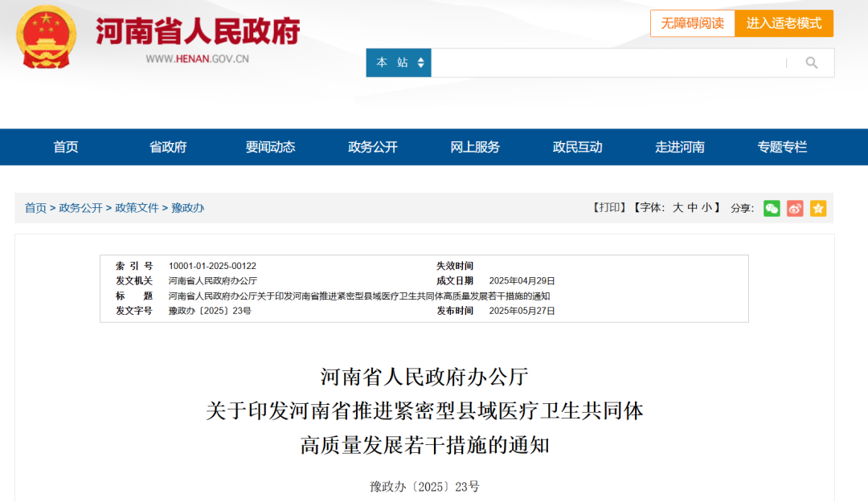
Task: Click the 发布时间 value 2025年05月27日
Action: [x=522, y=311]
